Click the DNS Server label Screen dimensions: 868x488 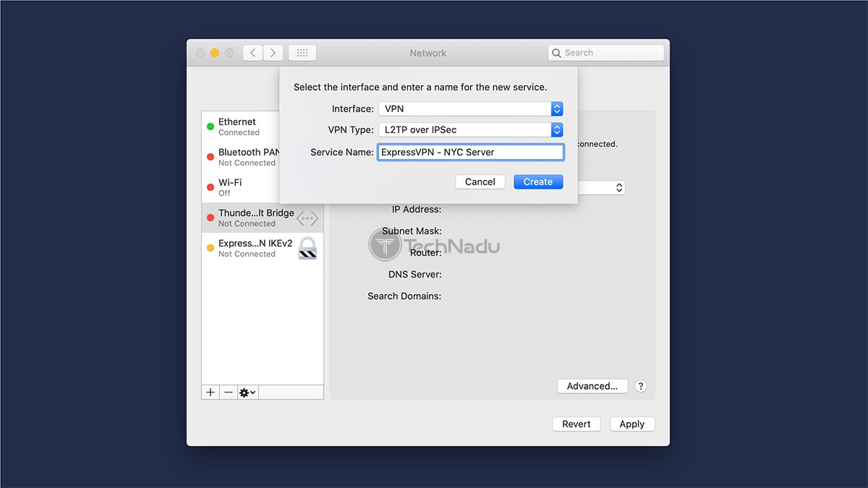(x=415, y=275)
